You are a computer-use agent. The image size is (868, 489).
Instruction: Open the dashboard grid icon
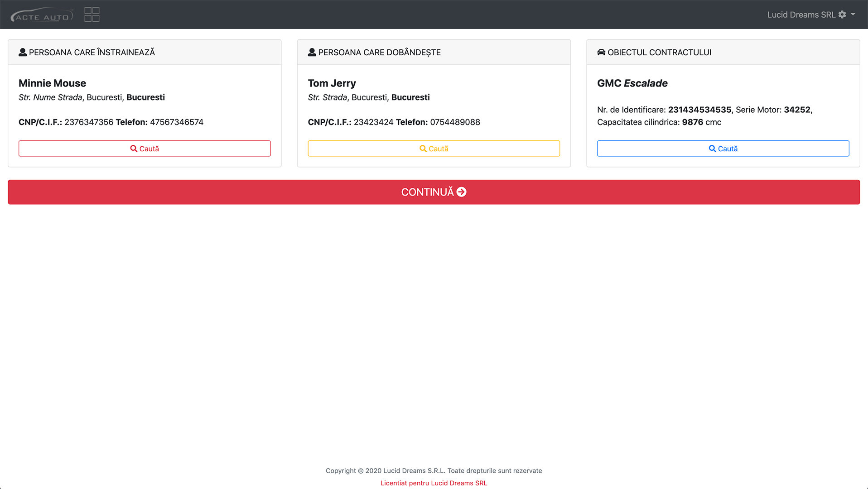point(92,14)
